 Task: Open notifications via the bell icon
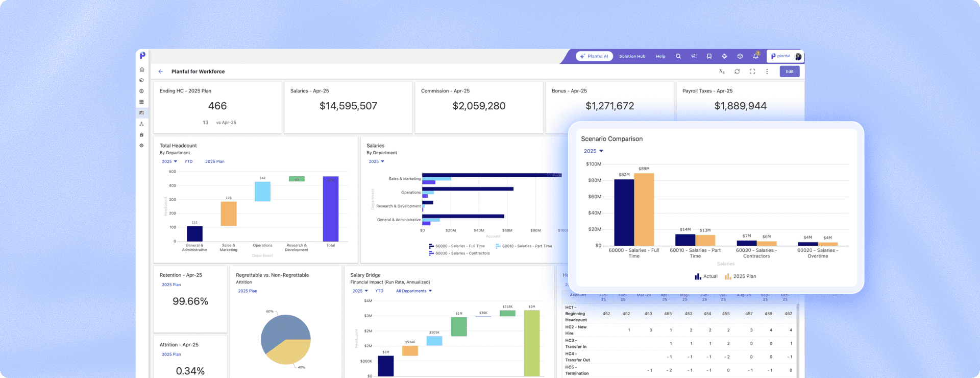coord(756,56)
